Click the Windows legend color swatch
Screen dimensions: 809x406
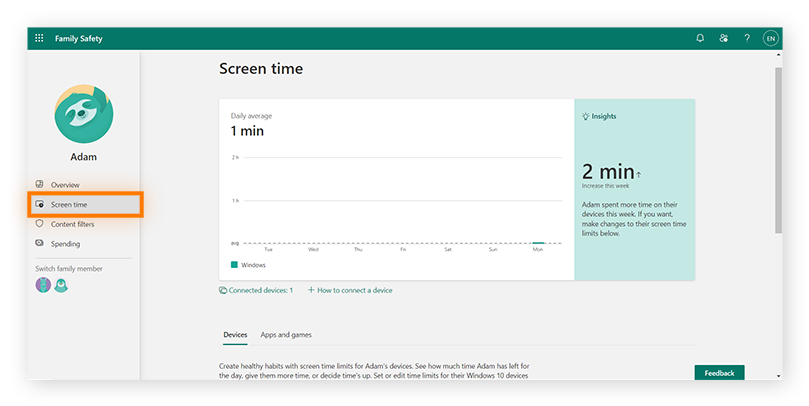[x=234, y=265]
